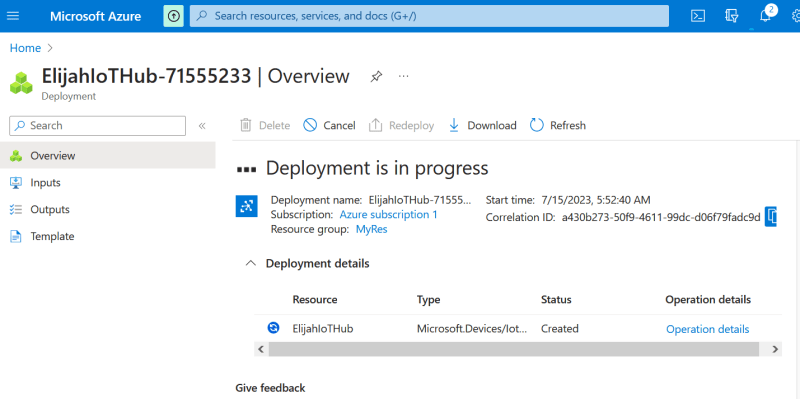Click the Status column header

(556, 300)
